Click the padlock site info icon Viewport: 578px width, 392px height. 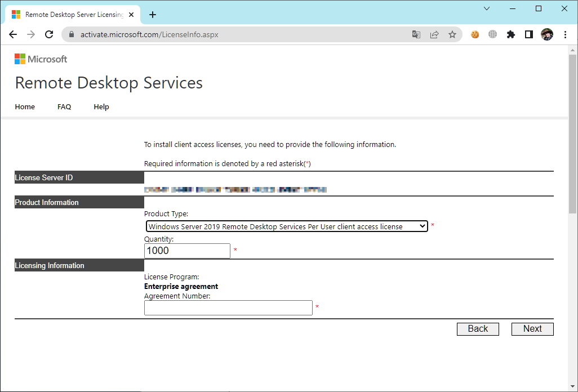(72, 34)
